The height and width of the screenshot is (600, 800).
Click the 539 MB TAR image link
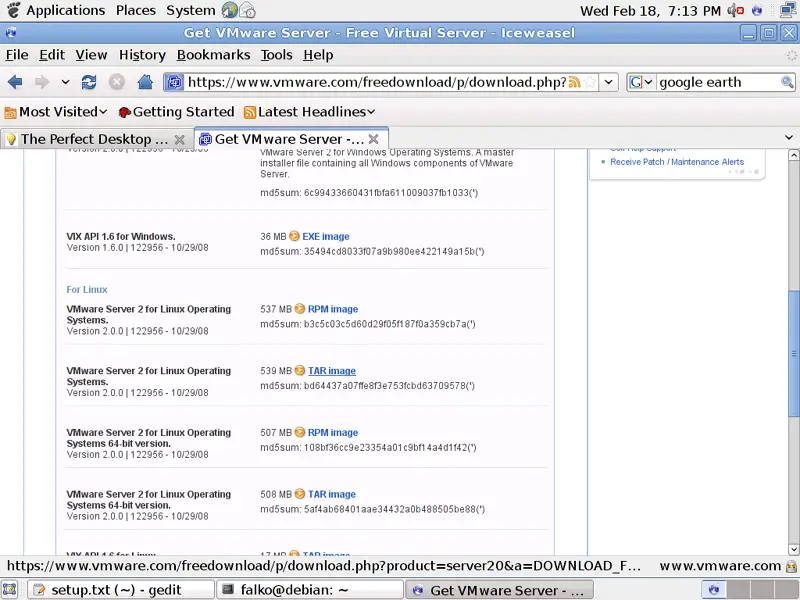(x=332, y=371)
